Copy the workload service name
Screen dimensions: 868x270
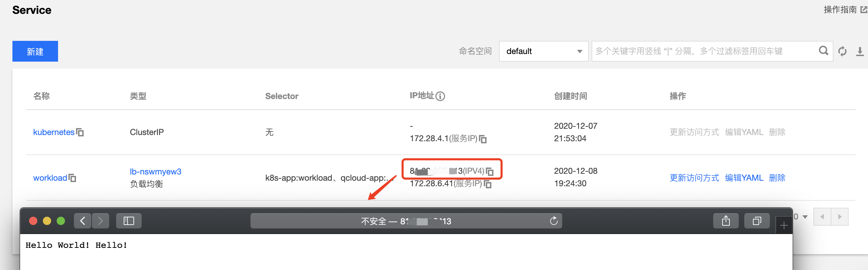(x=72, y=178)
